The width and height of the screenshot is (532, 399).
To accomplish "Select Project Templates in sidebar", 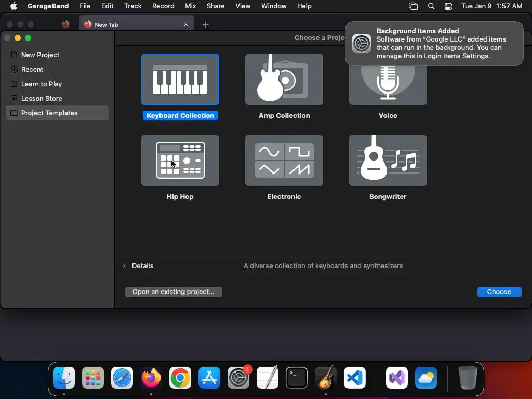I will [57, 113].
